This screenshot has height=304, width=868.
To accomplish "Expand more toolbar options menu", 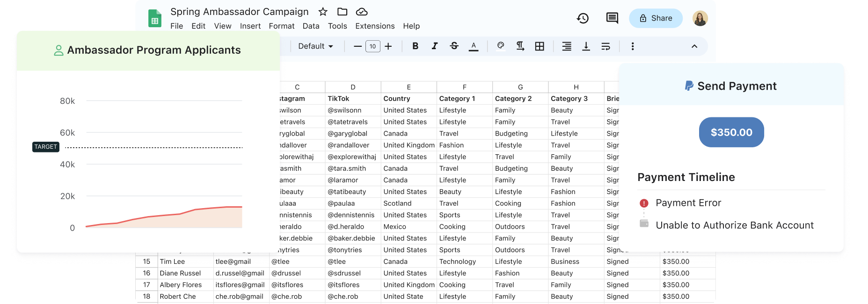I will pyautogui.click(x=633, y=46).
